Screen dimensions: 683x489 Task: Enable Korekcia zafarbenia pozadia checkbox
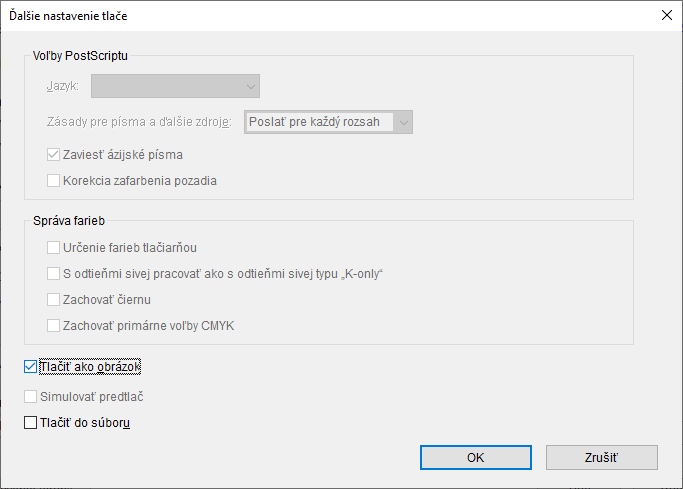tap(54, 181)
